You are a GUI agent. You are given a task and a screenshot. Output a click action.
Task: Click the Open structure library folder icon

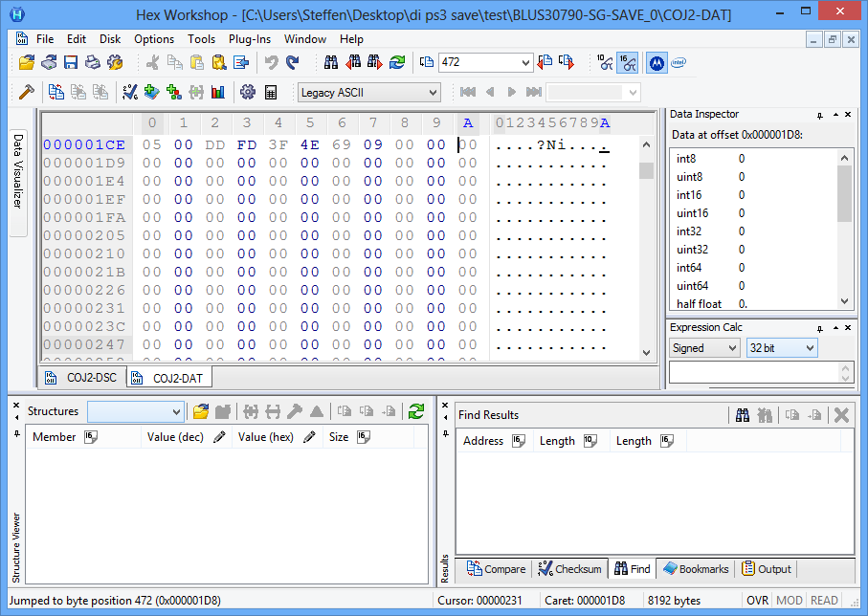click(x=201, y=411)
